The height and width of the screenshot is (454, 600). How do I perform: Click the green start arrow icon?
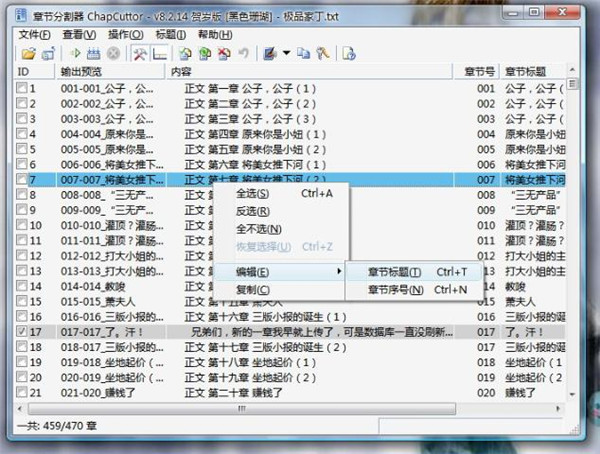(x=76, y=53)
